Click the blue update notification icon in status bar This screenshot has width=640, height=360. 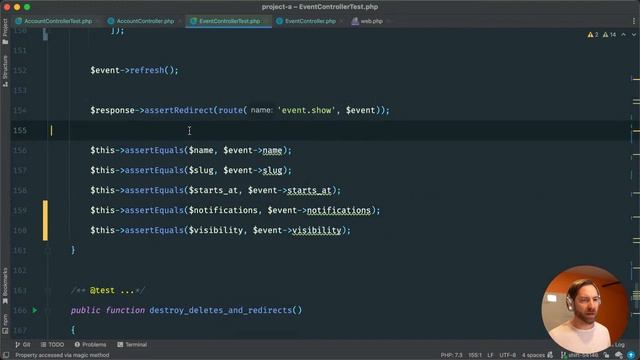tap(631, 355)
